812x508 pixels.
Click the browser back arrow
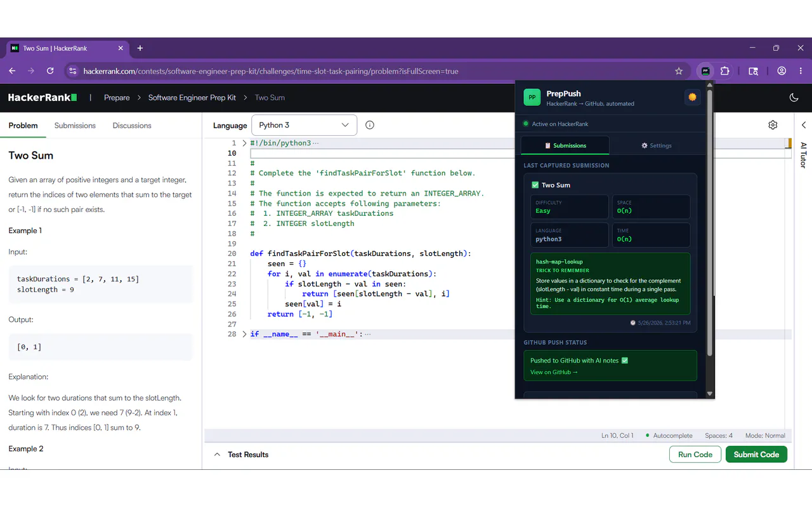(12, 71)
